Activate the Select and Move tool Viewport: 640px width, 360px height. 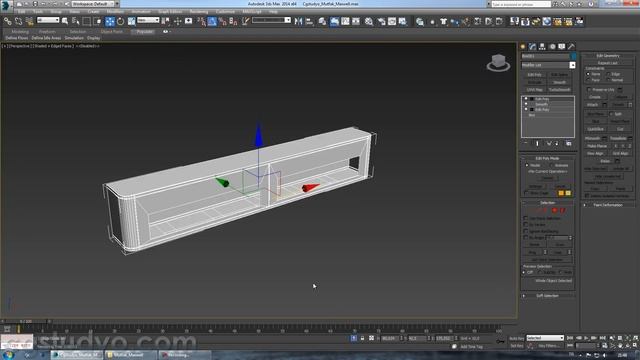coord(110,21)
